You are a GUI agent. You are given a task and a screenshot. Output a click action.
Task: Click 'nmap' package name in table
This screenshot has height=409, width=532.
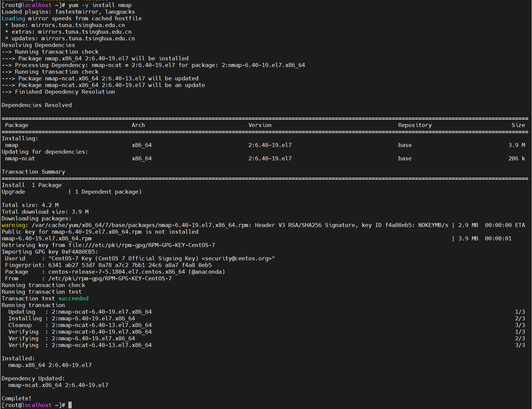[12, 145]
